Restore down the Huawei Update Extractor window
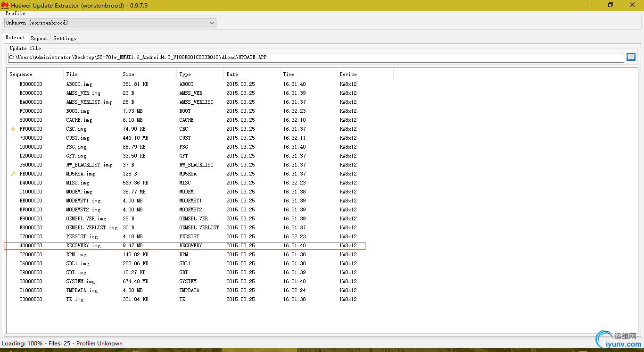This screenshot has width=644, height=352. click(611, 5)
